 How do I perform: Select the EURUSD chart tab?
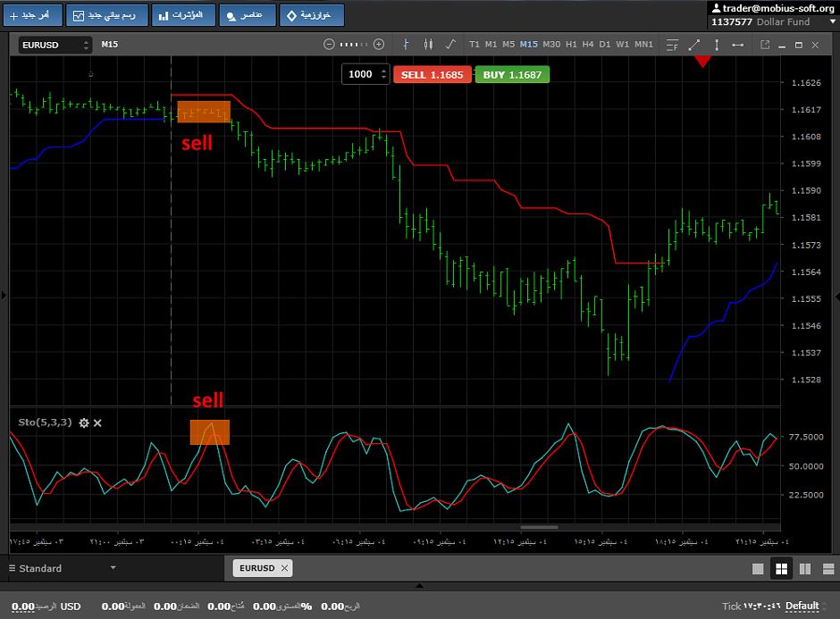click(256, 568)
